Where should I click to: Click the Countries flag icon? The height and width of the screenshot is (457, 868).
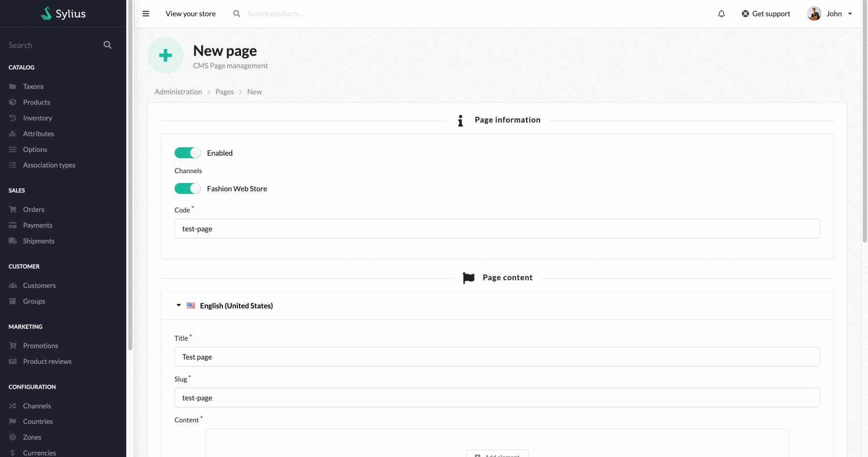point(13,421)
